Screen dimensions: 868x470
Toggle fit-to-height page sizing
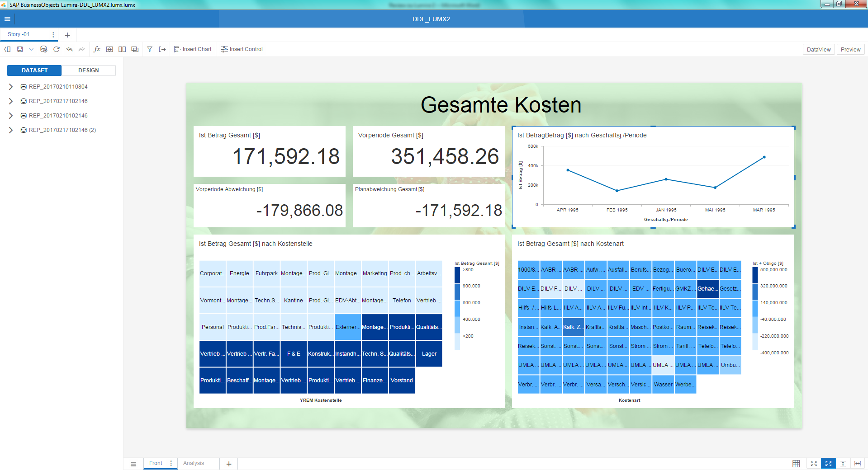point(843,464)
